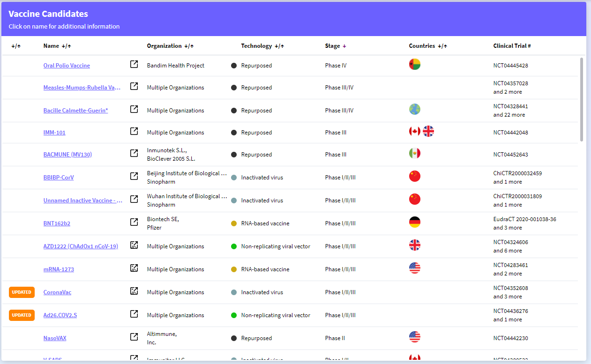This screenshot has height=364, width=591.
Task: Click the Vaccine Candidates heading
Action: pos(48,14)
